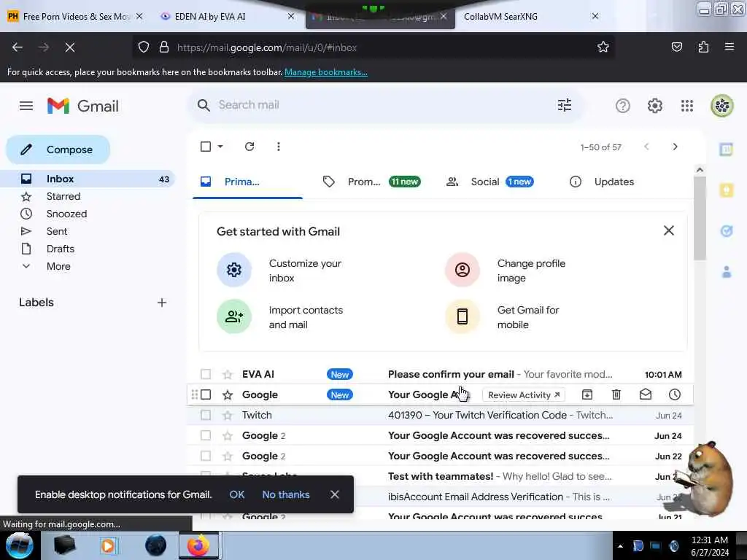Switch to the Primary inbox tab

point(248,182)
